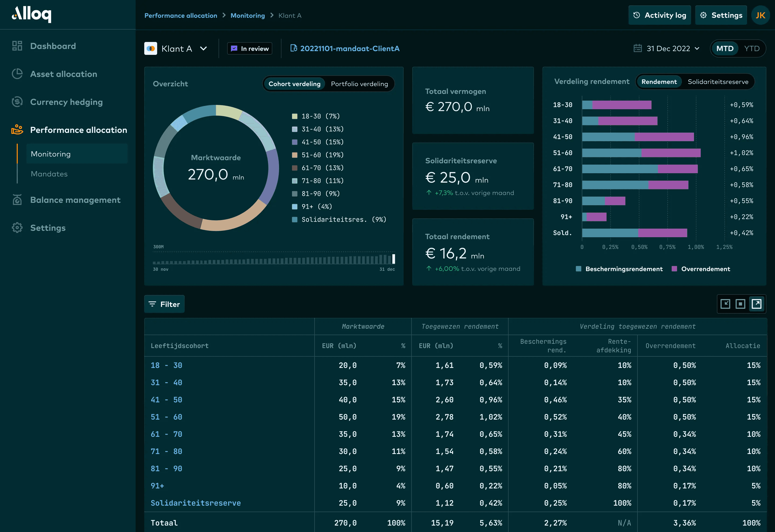The width and height of the screenshot is (775, 532).
Task: Select the collapse-table icon above the table
Action: (x=725, y=304)
